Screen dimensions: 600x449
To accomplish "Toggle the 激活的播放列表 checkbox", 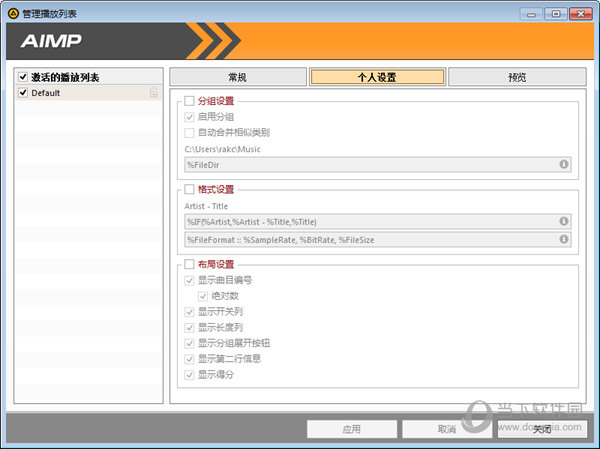I will pos(23,77).
